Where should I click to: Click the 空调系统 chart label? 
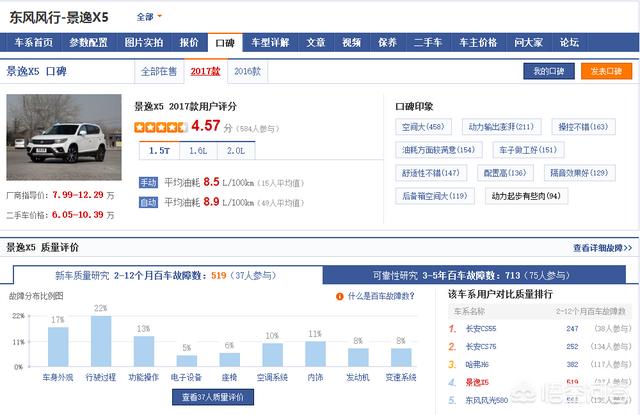coord(272,377)
